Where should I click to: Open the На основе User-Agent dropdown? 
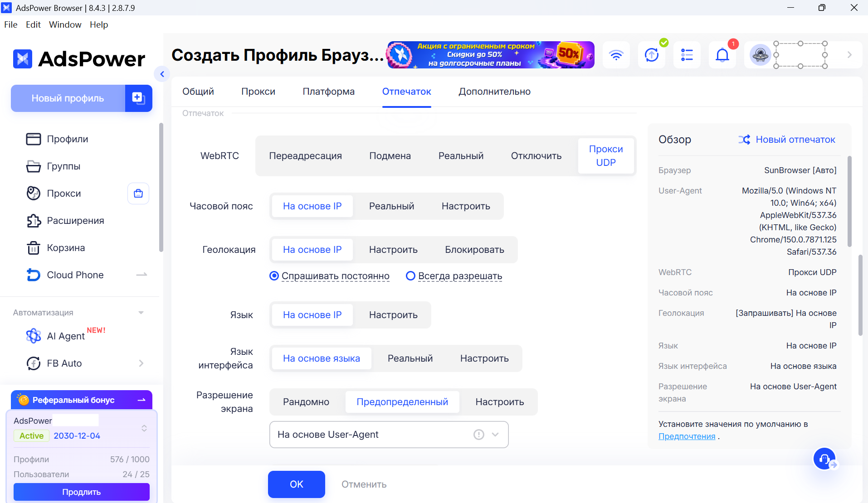[389, 435]
